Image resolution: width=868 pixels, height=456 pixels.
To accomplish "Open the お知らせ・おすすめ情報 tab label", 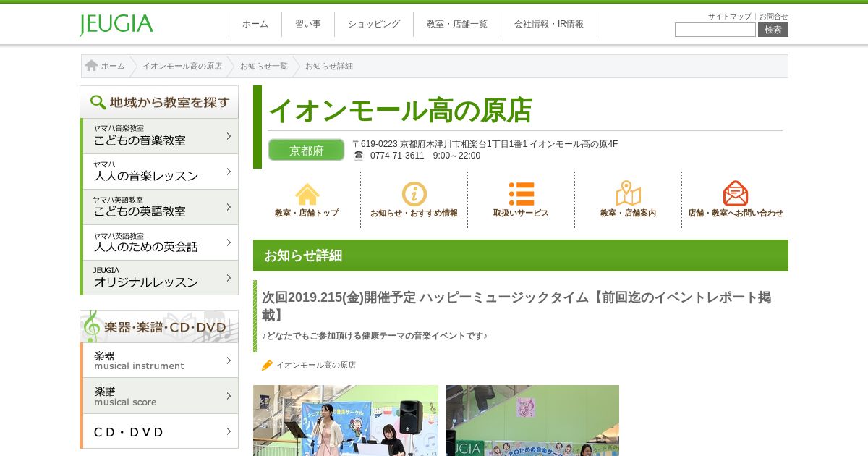I will (x=414, y=213).
